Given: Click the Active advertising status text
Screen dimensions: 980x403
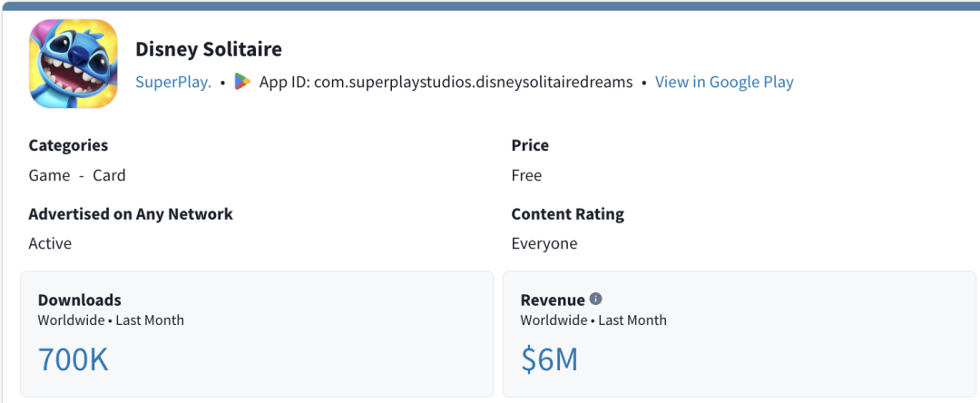Looking at the screenshot, I should 50,243.
